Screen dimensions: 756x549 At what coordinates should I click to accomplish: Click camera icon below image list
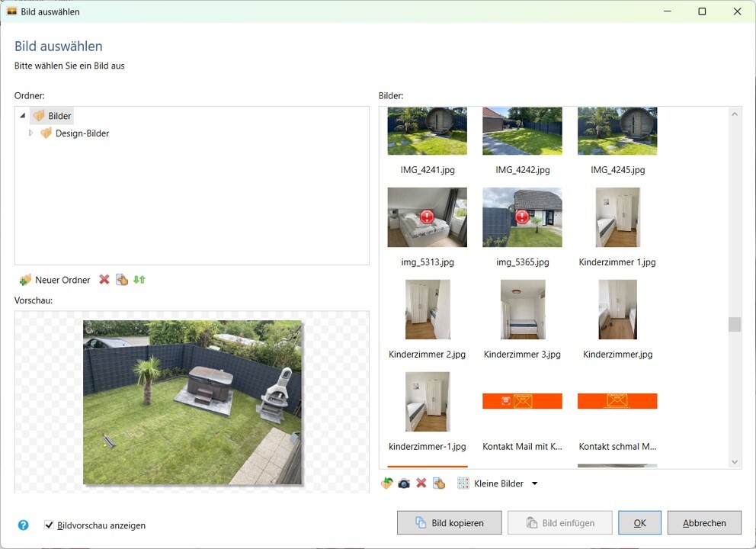404,483
